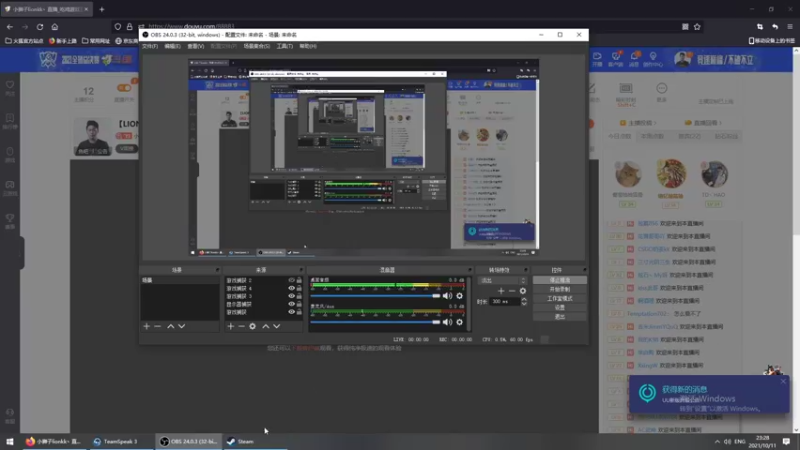Open the 编辑(E) menu in OBS
Screen dimensions: 800x450
point(172,46)
